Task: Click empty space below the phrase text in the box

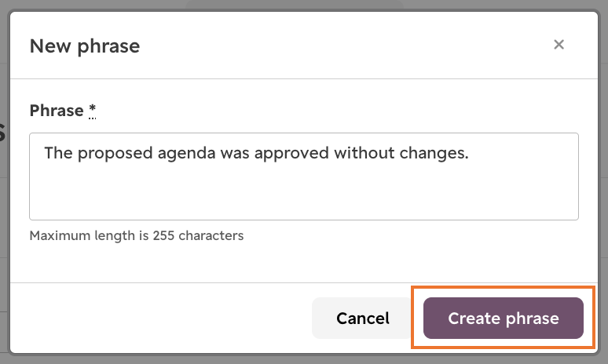Action: [304, 194]
